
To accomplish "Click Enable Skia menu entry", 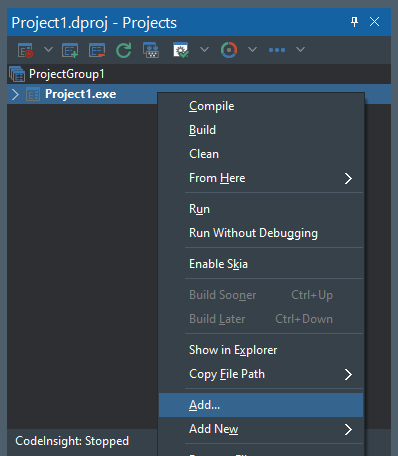I will point(261,264).
